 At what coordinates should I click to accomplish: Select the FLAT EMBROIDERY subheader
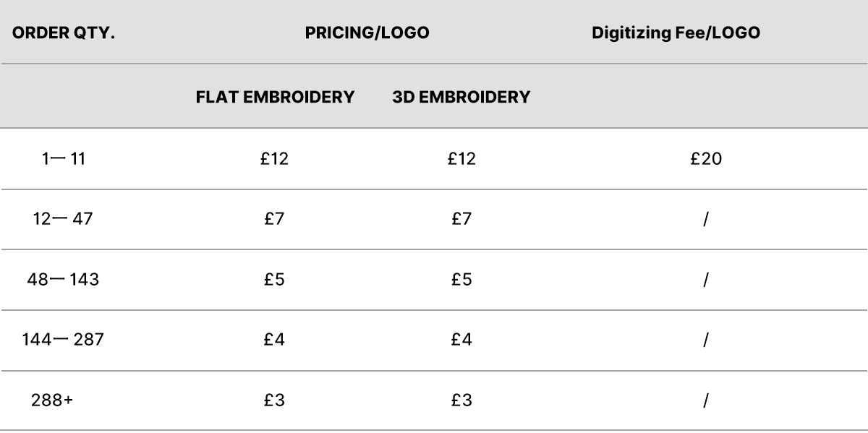point(275,97)
